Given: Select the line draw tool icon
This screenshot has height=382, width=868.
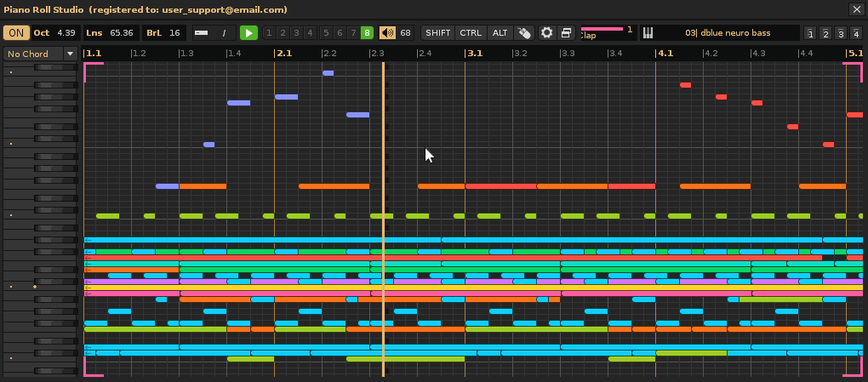Looking at the screenshot, I should point(224,33).
